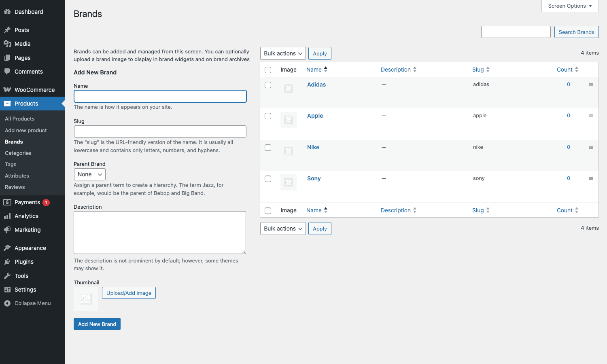Click the top Apply button
This screenshot has width=607, height=364.
(320, 53)
